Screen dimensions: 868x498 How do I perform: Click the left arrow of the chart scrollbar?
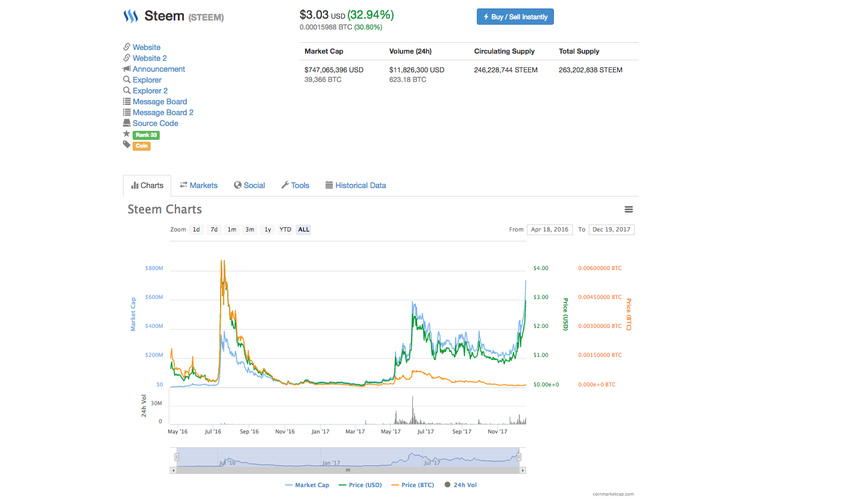pos(174,470)
